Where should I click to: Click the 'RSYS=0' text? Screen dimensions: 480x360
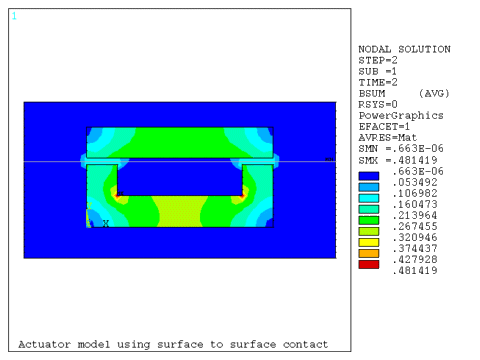point(378,104)
